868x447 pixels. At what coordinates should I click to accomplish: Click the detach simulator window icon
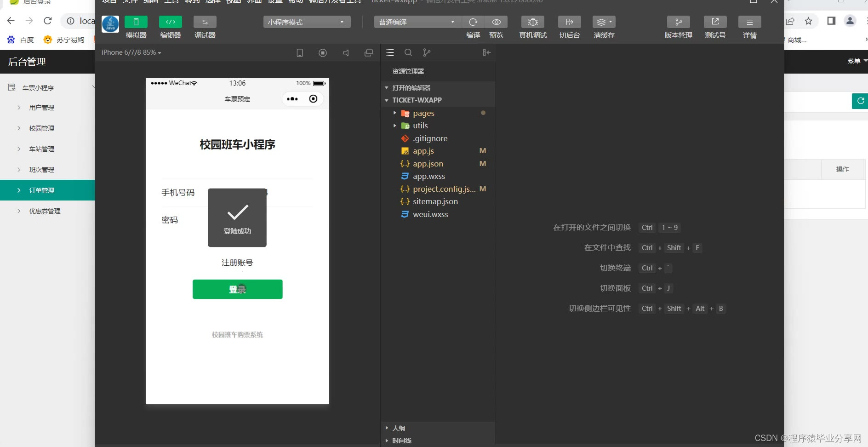(369, 53)
